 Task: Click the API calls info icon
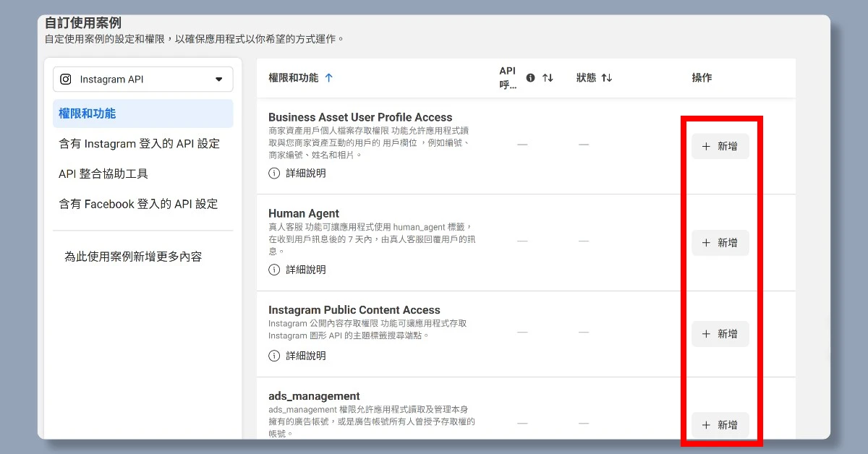pyautogui.click(x=531, y=78)
